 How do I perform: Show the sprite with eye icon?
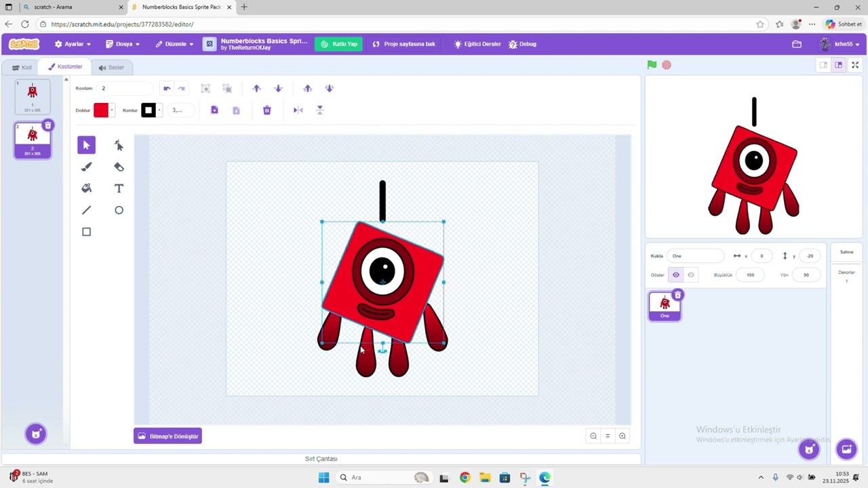(x=675, y=274)
